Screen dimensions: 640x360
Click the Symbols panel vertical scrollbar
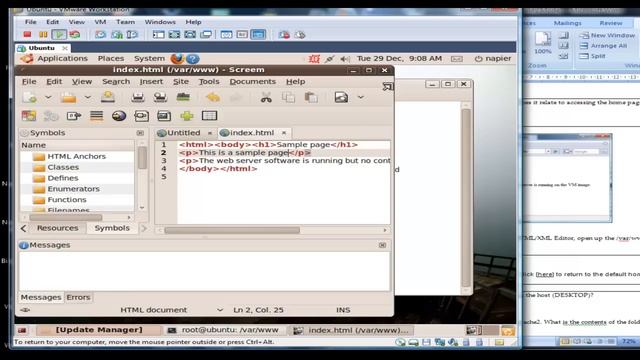[x=142, y=157]
